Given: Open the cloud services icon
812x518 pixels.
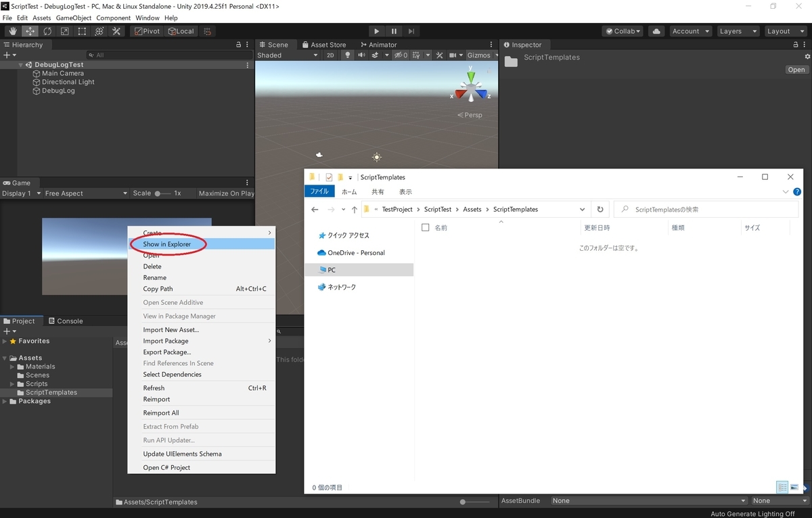Looking at the screenshot, I should pos(656,31).
